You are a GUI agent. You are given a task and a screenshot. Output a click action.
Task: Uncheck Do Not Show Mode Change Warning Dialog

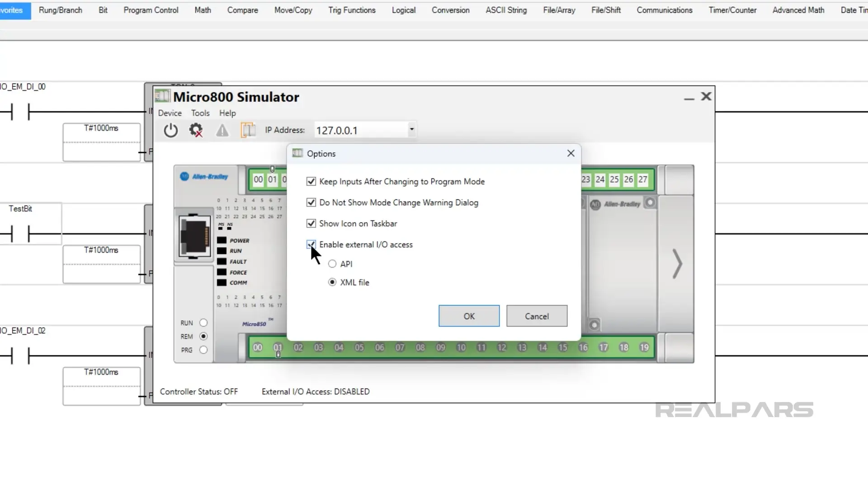tap(311, 202)
